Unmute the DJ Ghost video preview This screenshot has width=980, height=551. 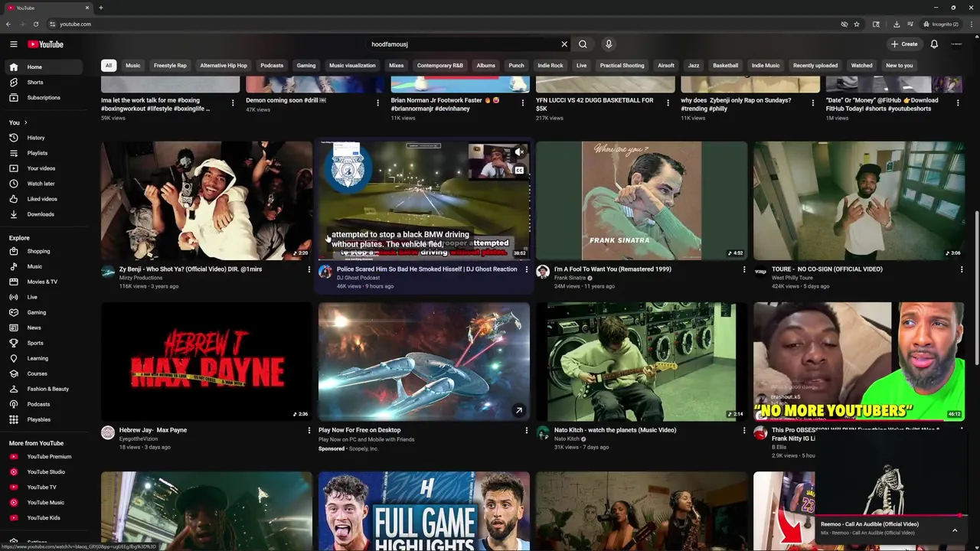click(x=519, y=152)
